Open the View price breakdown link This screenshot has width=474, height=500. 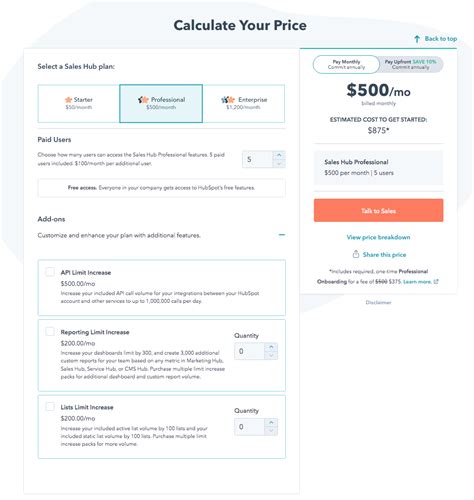pos(378,237)
